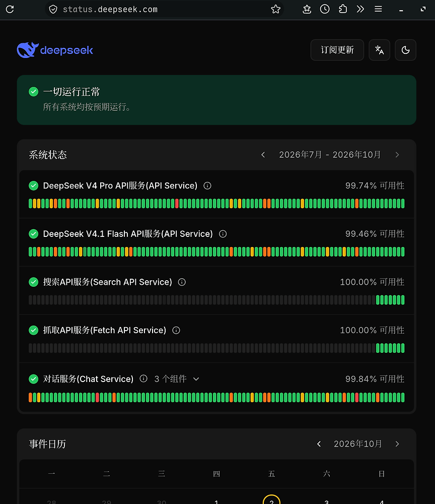The height and width of the screenshot is (504, 435).
Task: Click the green check in 一切运行正常 banner
Action: click(x=33, y=92)
